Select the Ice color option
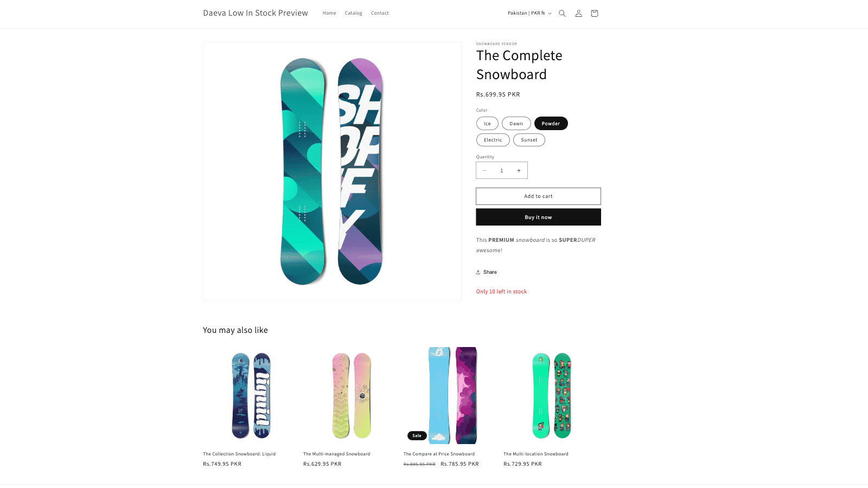Screen dimensions: 868x488 coord(487,124)
